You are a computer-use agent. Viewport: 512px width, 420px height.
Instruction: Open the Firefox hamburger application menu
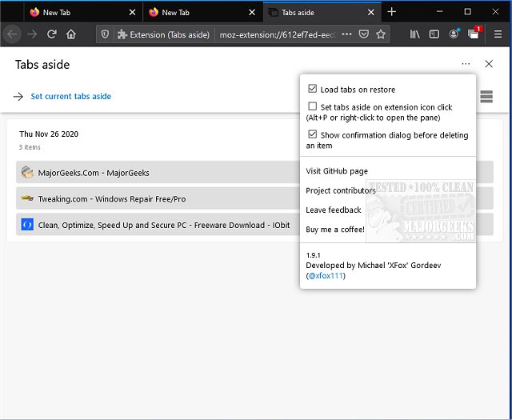[495, 34]
